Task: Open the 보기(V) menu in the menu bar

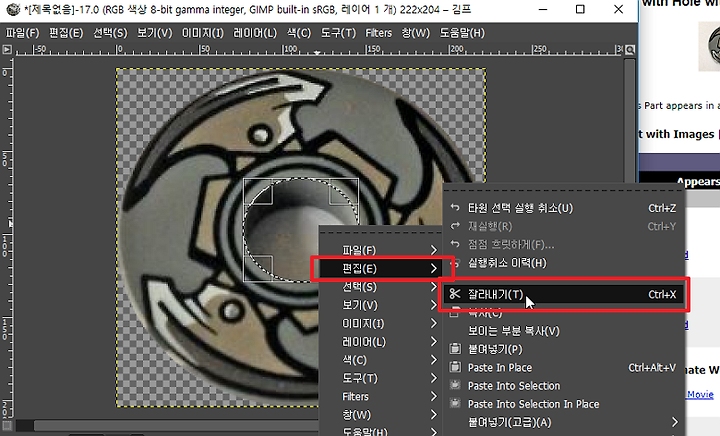Action: (x=154, y=33)
